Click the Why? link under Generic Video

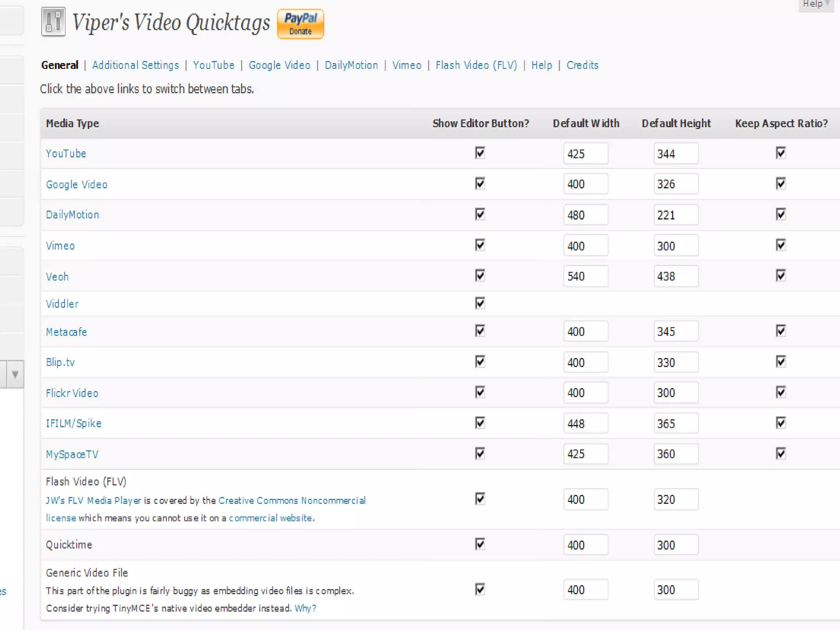click(305, 608)
